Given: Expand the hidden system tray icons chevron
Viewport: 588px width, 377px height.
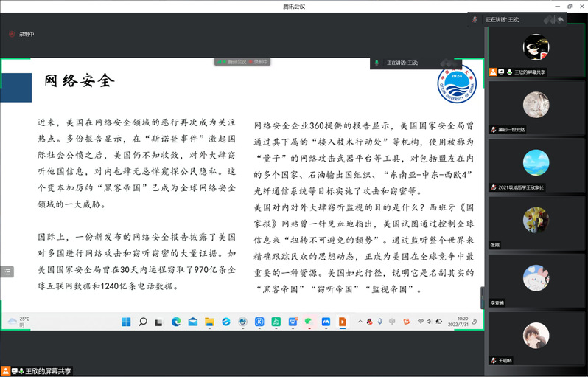Looking at the screenshot, I should (x=358, y=322).
